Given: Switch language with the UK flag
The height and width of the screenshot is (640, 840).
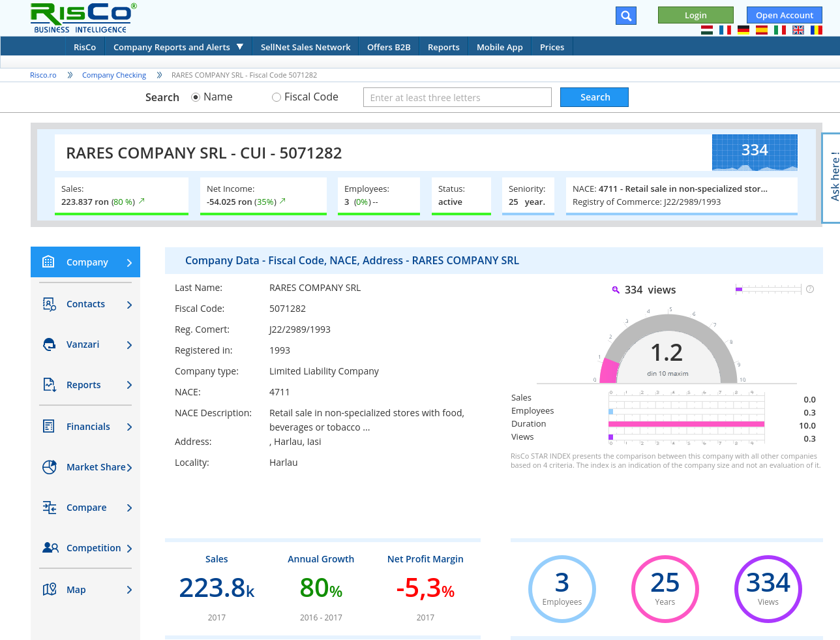Looking at the screenshot, I should pyautogui.click(x=798, y=30).
